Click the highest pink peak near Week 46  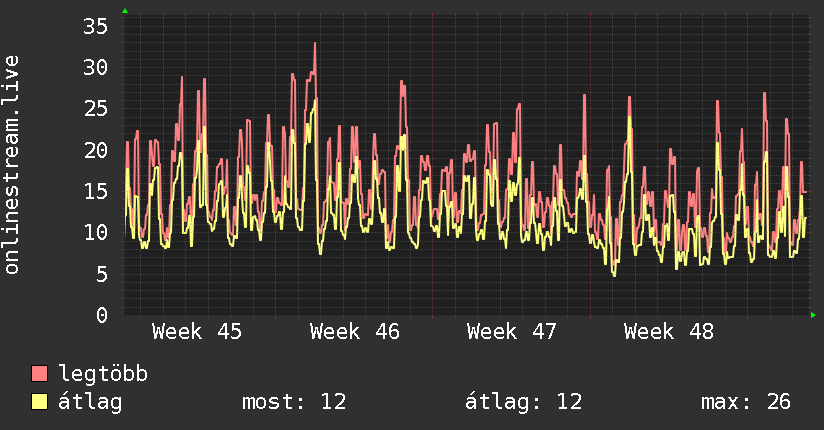point(315,44)
